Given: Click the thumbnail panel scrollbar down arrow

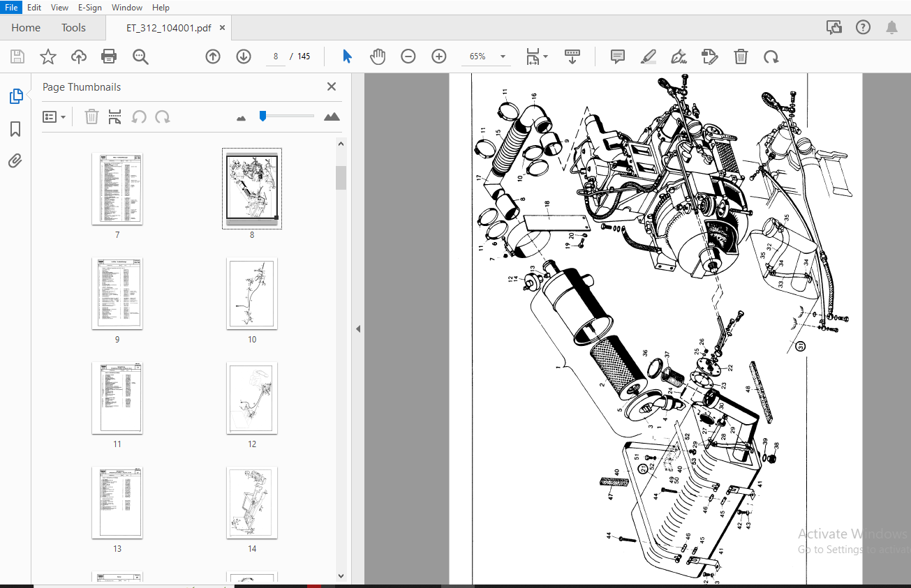Looking at the screenshot, I should [x=341, y=576].
